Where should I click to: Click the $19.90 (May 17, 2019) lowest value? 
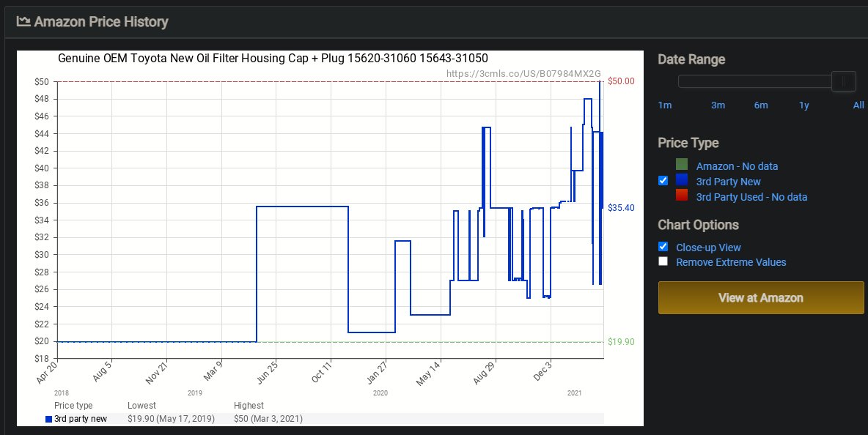[x=171, y=419]
